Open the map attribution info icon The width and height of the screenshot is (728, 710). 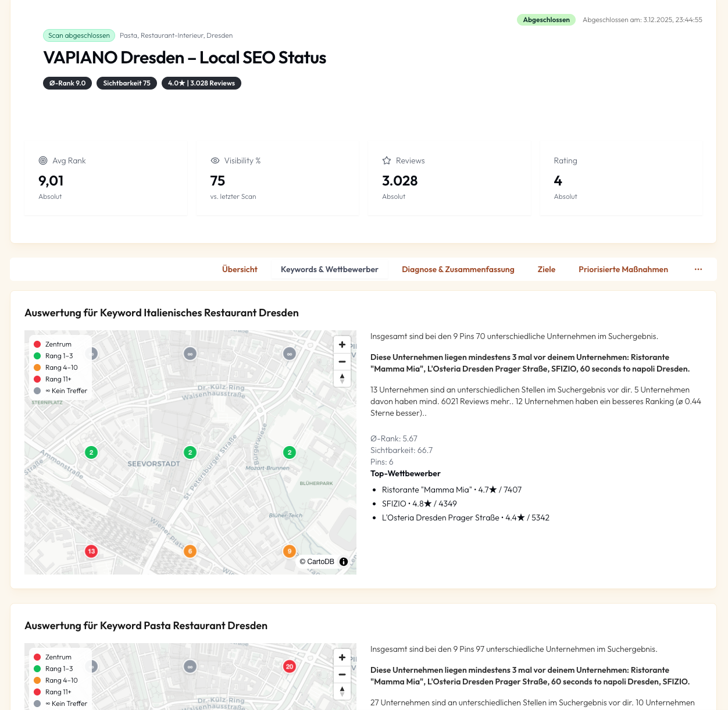coord(344,562)
